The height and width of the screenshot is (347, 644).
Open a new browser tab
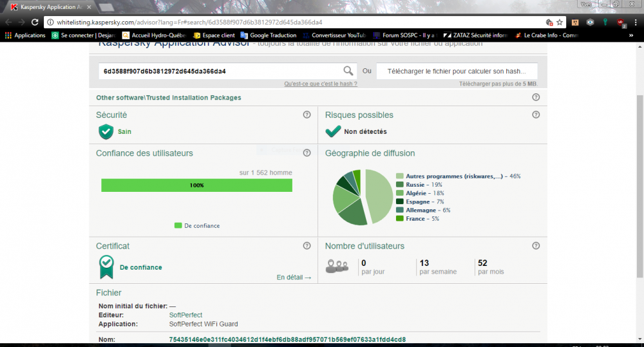[x=106, y=7]
